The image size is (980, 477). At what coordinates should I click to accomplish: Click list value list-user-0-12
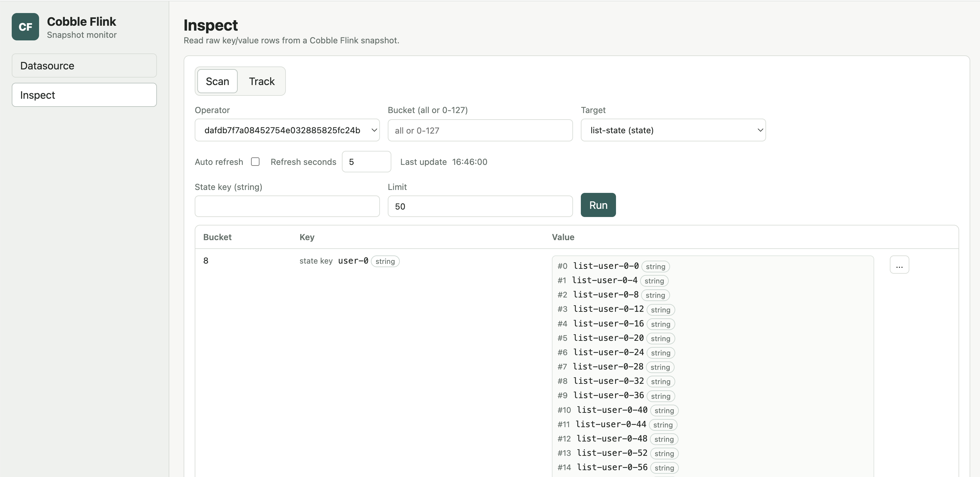tap(608, 310)
